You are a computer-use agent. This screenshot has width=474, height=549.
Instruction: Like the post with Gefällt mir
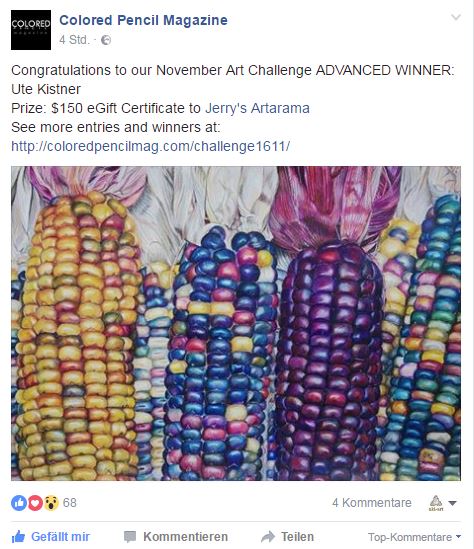click(51, 536)
